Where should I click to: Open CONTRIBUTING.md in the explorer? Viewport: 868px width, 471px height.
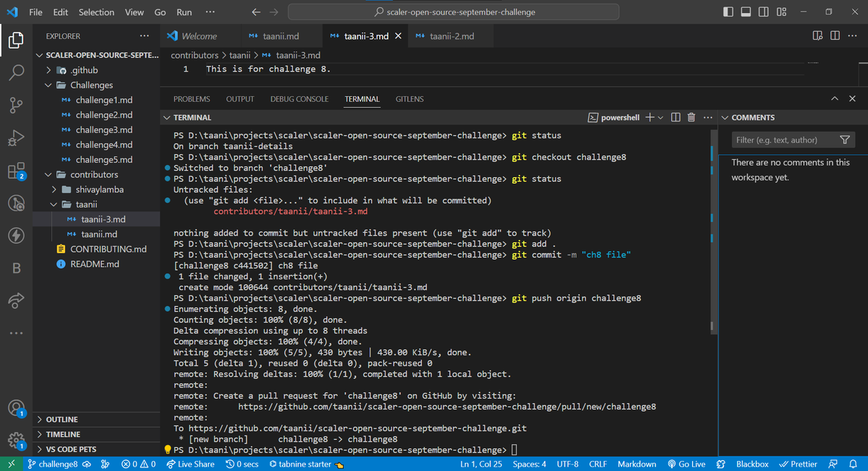pyautogui.click(x=108, y=249)
